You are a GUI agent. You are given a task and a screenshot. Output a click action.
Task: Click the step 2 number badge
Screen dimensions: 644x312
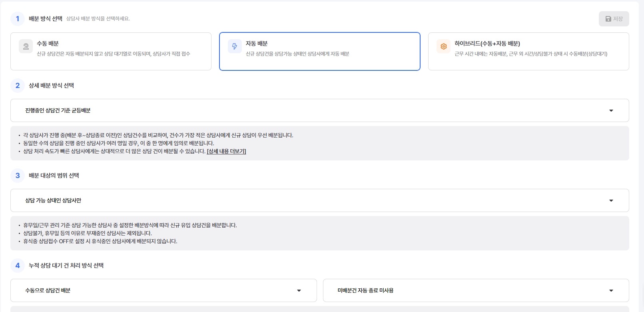click(18, 86)
